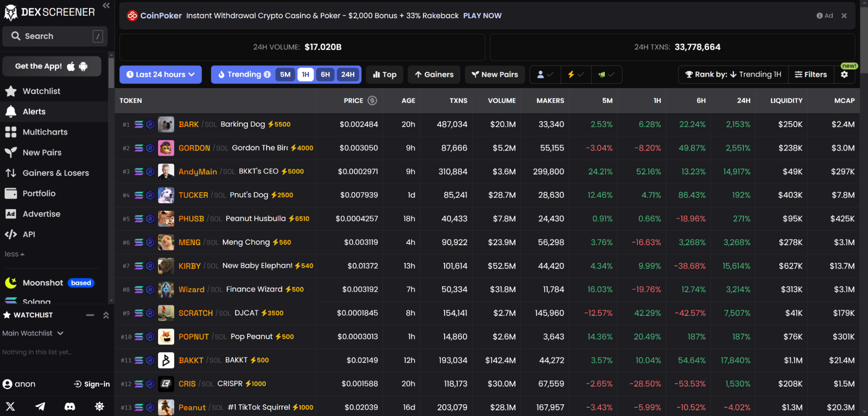Select the New Pairs tab
Viewport: 868px width, 416px height.
click(x=495, y=75)
